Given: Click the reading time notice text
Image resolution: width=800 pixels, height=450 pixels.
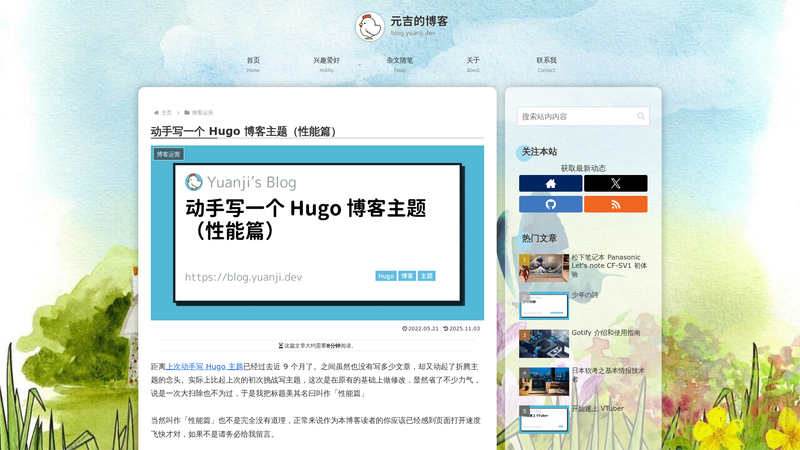Looking at the screenshot, I should tap(317, 345).
